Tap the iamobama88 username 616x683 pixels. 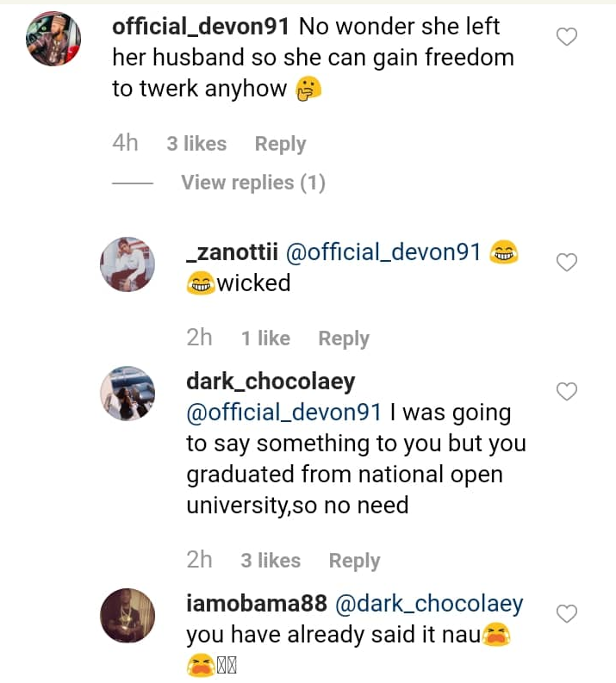pyautogui.click(x=254, y=604)
